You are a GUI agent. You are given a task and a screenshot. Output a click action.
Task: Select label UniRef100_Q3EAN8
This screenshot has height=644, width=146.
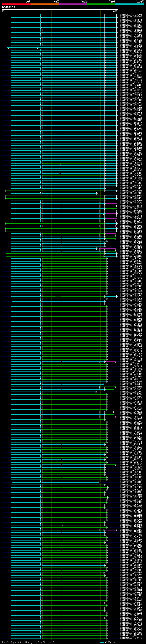tap(131, 77)
